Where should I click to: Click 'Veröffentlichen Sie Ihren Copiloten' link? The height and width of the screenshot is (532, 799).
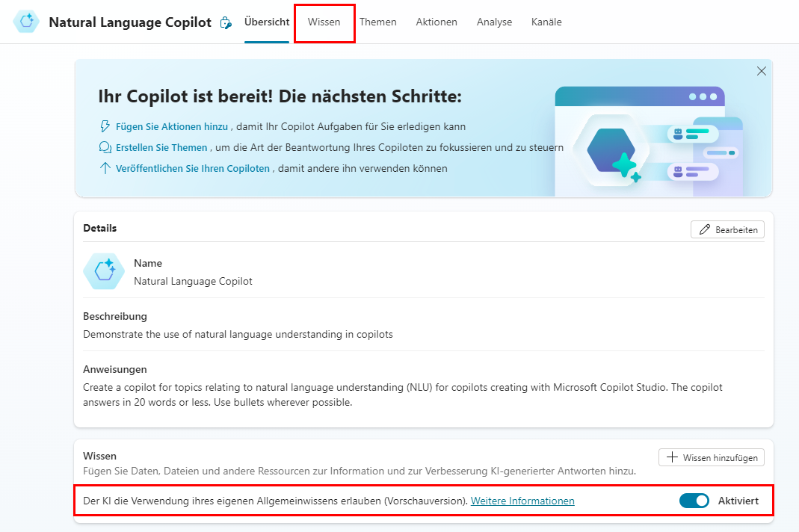coord(192,168)
